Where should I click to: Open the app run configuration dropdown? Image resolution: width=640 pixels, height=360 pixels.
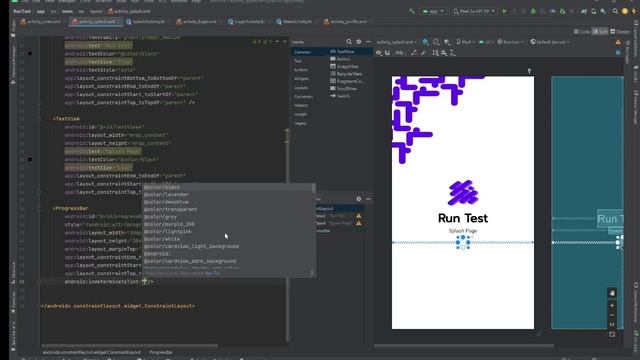click(433, 11)
